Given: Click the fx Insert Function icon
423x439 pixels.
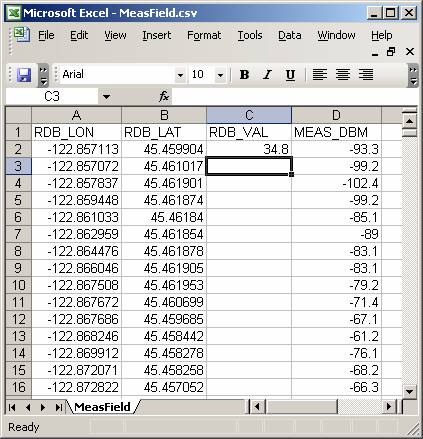Looking at the screenshot, I should pos(164,97).
